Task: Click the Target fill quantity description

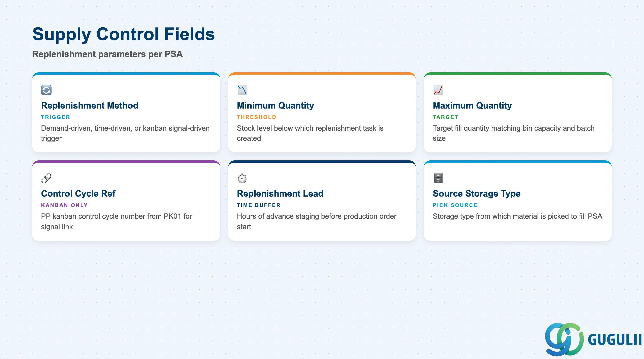Action: tap(514, 133)
